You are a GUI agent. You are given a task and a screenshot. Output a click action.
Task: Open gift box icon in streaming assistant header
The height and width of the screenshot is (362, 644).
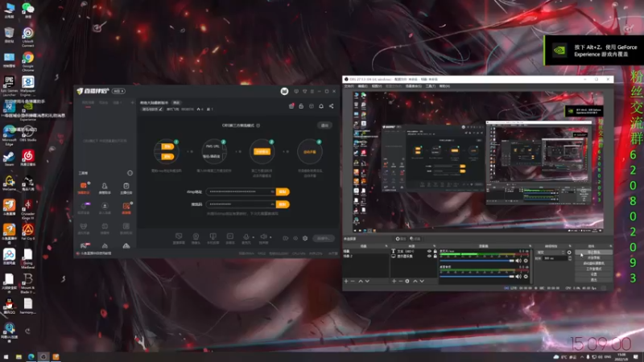pyautogui.click(x=291, y=106)
